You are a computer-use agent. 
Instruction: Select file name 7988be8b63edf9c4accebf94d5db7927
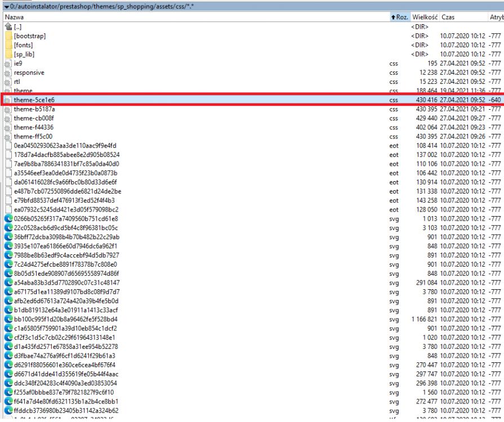[66, 255]
